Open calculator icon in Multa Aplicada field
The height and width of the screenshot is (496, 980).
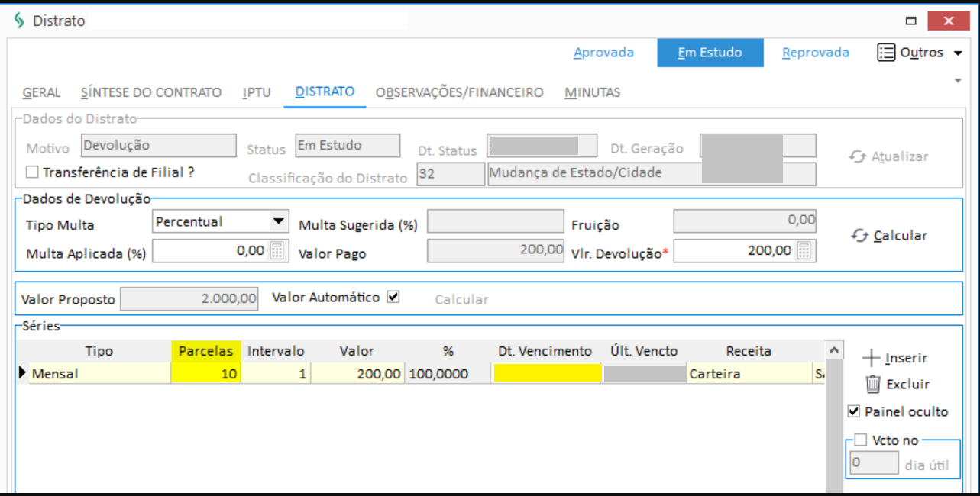pos(277,250)
